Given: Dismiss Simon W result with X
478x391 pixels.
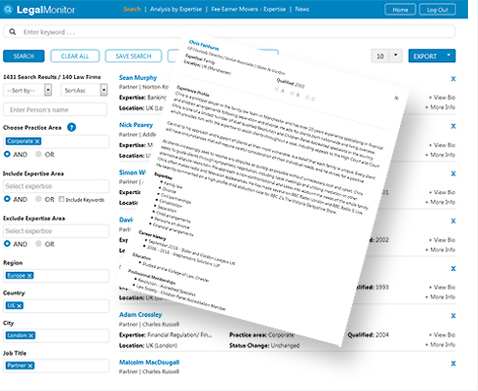Looking at the screenshot, I should click(453, 174).
